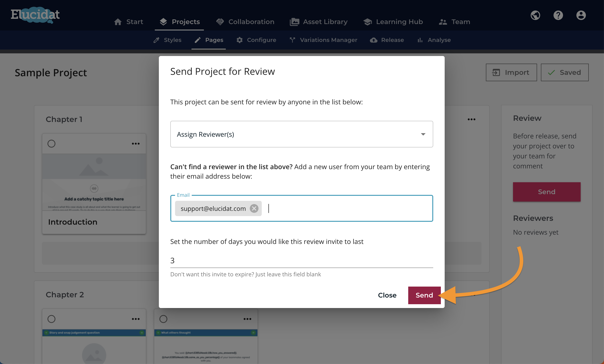Open the Collaboration tab

pyautogui.click(x=245, y=22)
